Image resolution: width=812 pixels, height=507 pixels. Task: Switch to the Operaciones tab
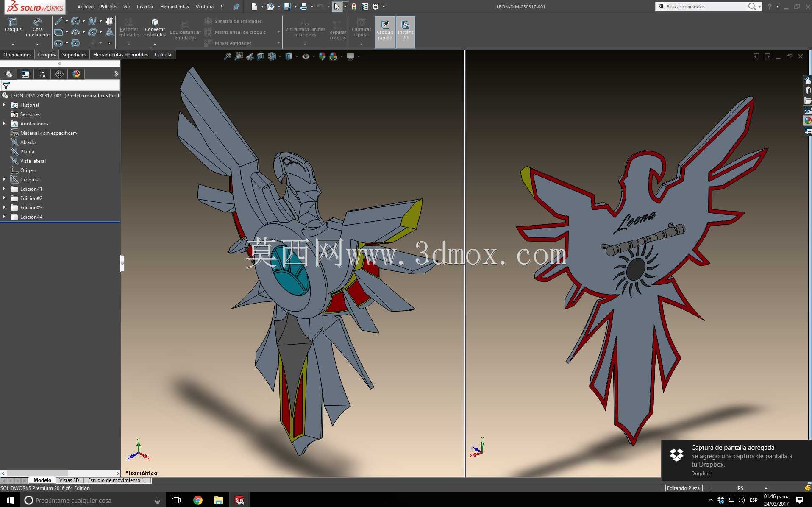tap(17, 55)
